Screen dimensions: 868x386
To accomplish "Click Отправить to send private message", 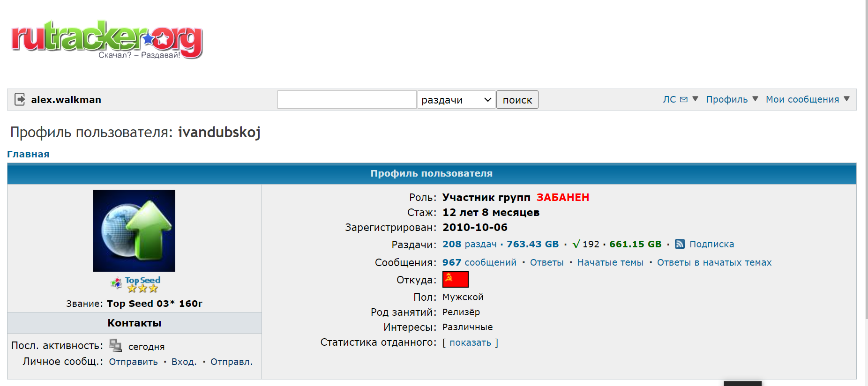I will [133, 362].
